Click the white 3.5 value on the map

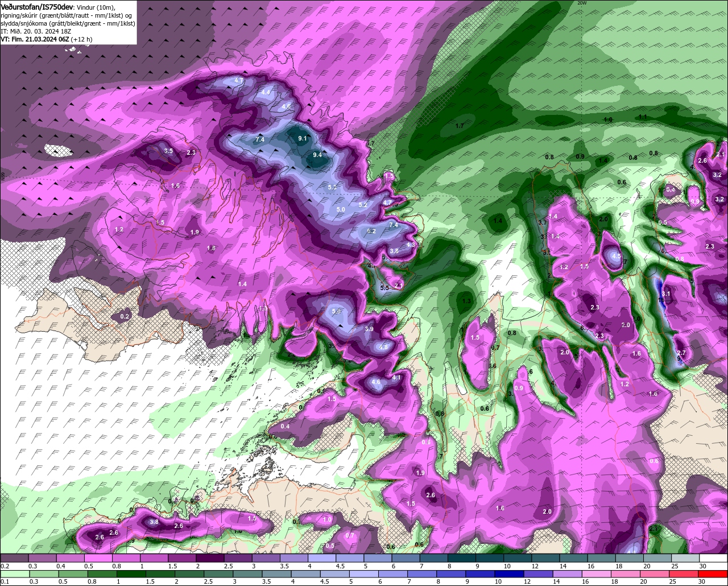[168, 151]
